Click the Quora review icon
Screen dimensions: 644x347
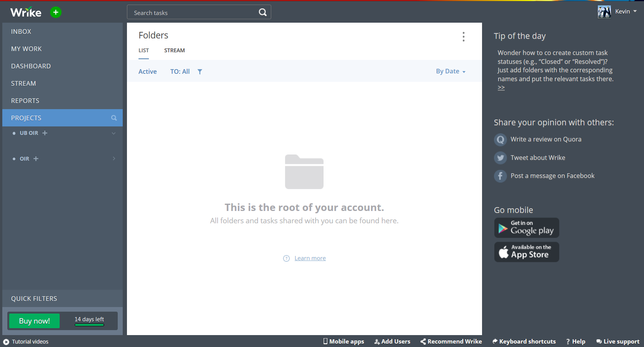tap(500, 139)
